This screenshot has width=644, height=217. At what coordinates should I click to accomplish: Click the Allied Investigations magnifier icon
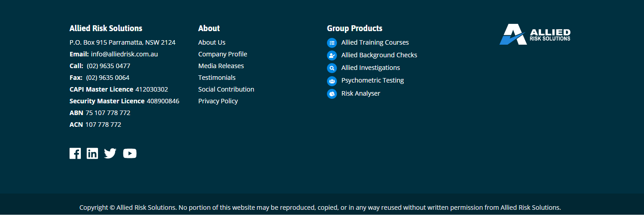[332, 68]
